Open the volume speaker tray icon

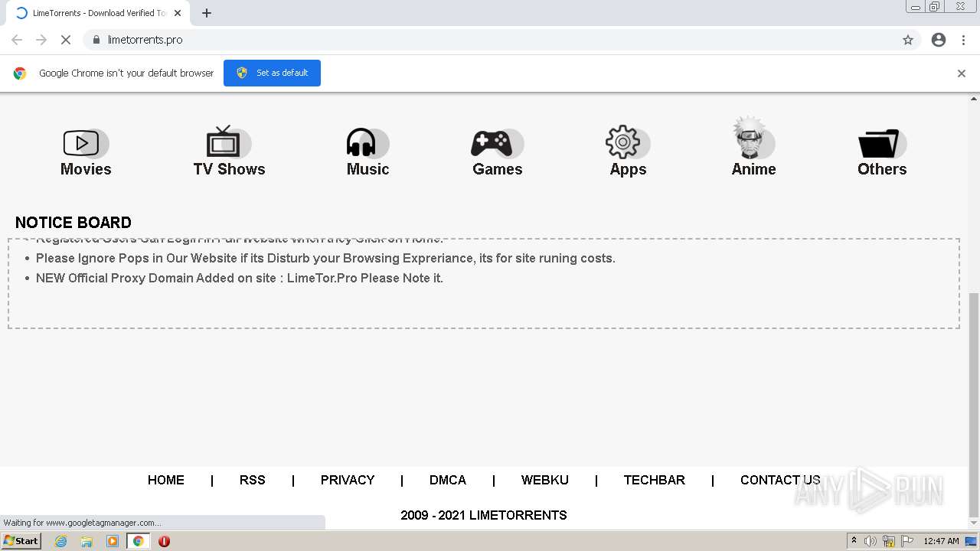[x=871, y=541]
